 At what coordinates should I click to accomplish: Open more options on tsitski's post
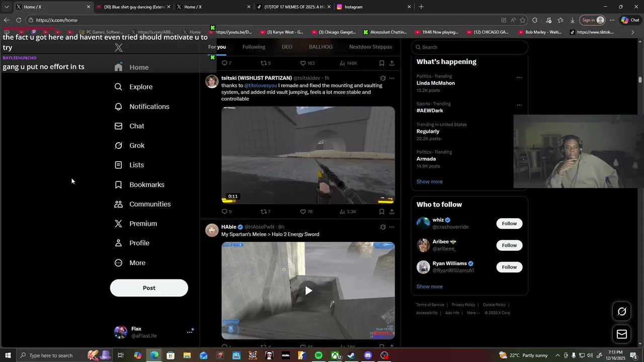(x=392, y=78)
